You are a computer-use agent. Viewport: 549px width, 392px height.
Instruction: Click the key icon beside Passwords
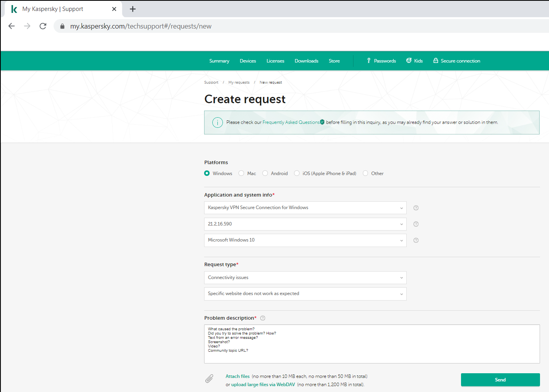pos(369,61)
